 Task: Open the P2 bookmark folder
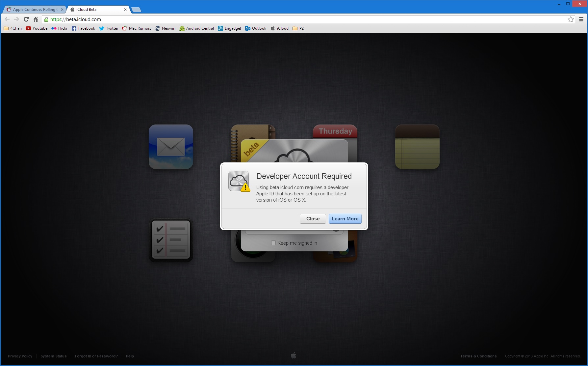coord(298,28)
